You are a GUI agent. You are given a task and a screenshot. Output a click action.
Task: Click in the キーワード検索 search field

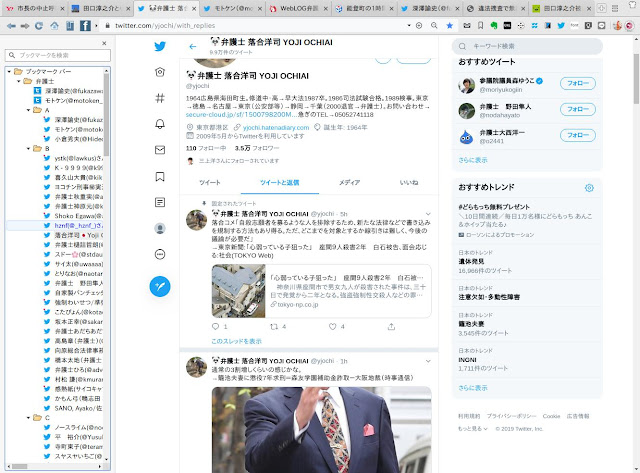click(x=527, y=46)
